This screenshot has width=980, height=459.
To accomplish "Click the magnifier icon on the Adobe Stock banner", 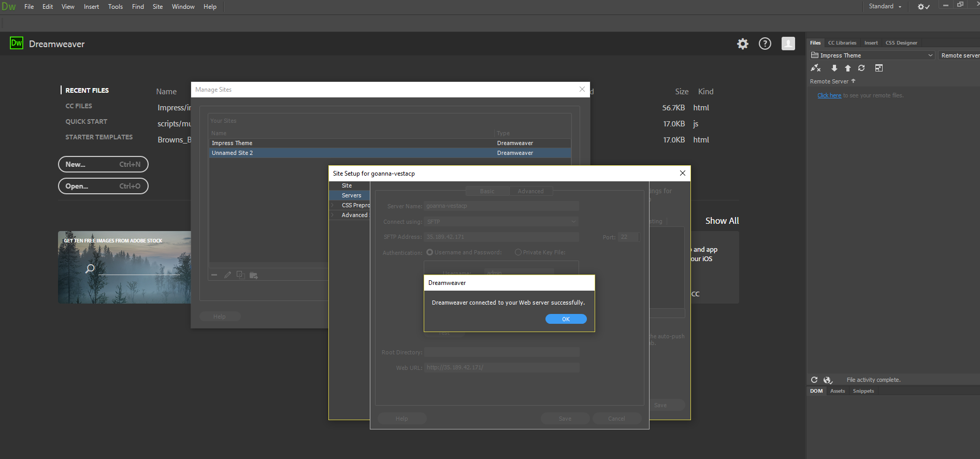I will 90,268.
